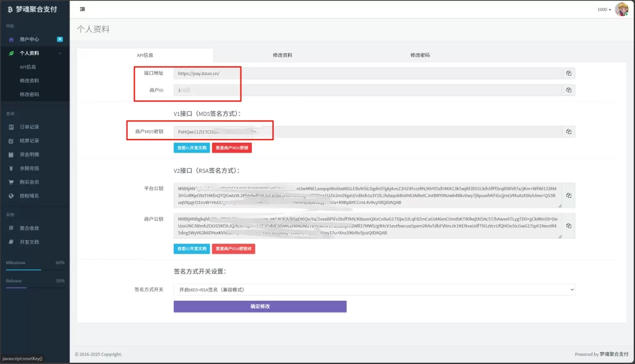The height and width of the screenshot is (364, 635).
Task: Click the 梦魂聚合支付 logo in sidebar
Action: [35, 9]
